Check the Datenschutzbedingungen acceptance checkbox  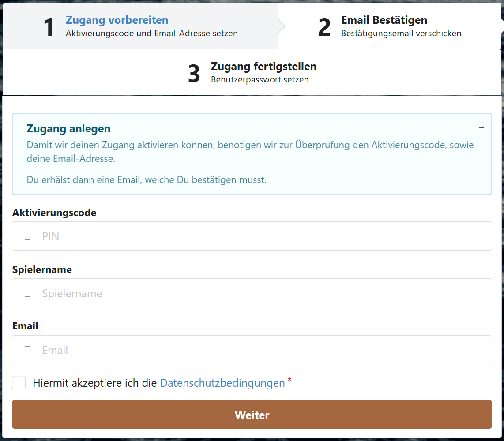(19, 382)
